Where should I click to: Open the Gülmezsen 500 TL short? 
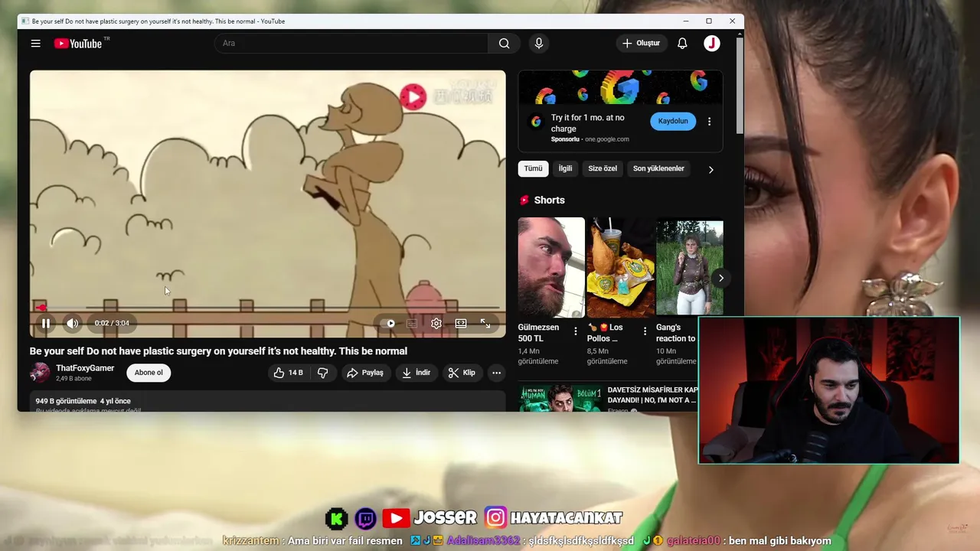[x=551, y=267]
